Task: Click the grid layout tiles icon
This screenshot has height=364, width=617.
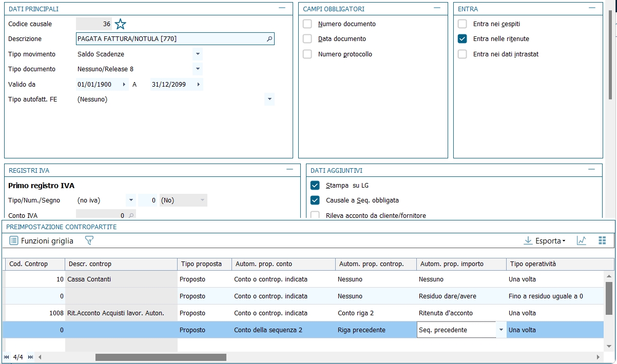Action: 602,240
